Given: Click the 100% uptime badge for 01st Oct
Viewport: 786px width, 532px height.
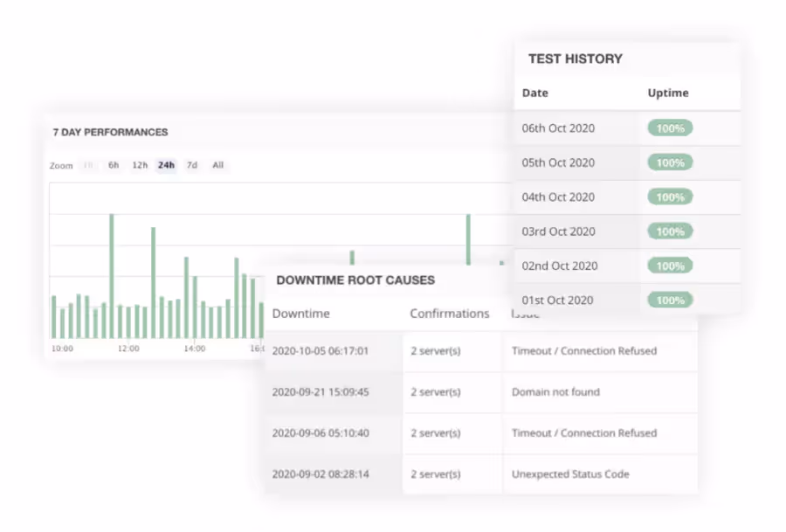Looking at the screenshot, I should click(669, 300).
